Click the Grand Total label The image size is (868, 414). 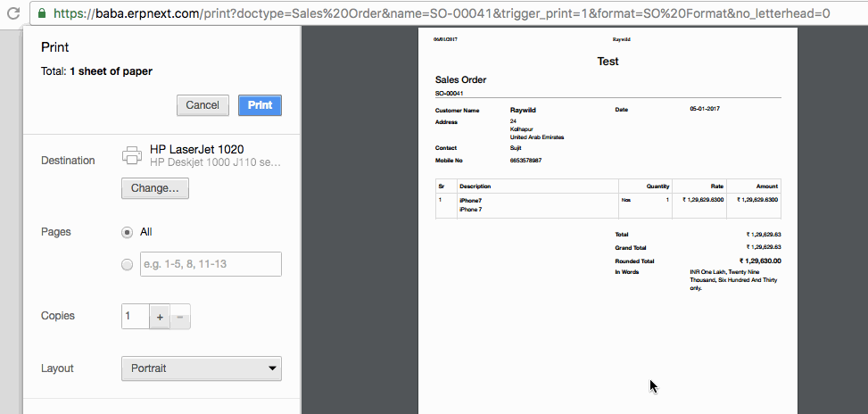click(631, 248)
